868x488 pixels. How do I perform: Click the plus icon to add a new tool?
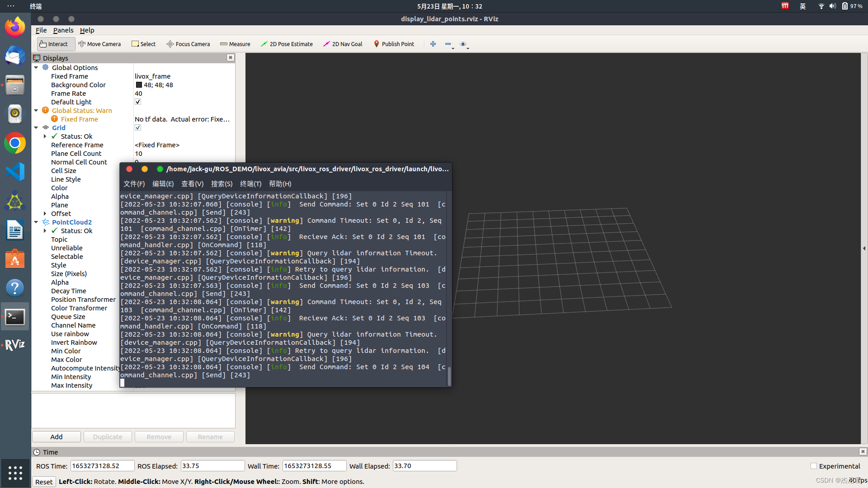tap(433, 44)
